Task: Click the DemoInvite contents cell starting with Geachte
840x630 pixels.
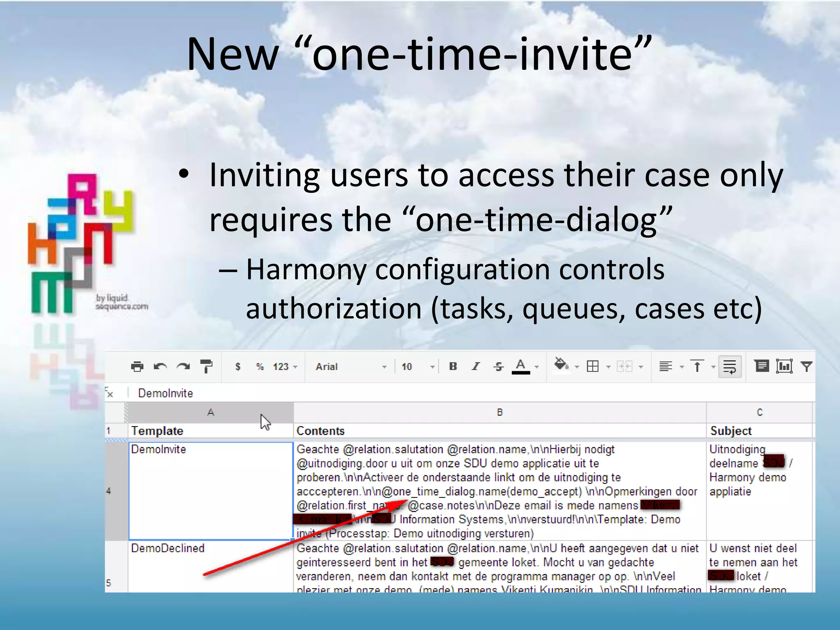Action: point(500,491)
